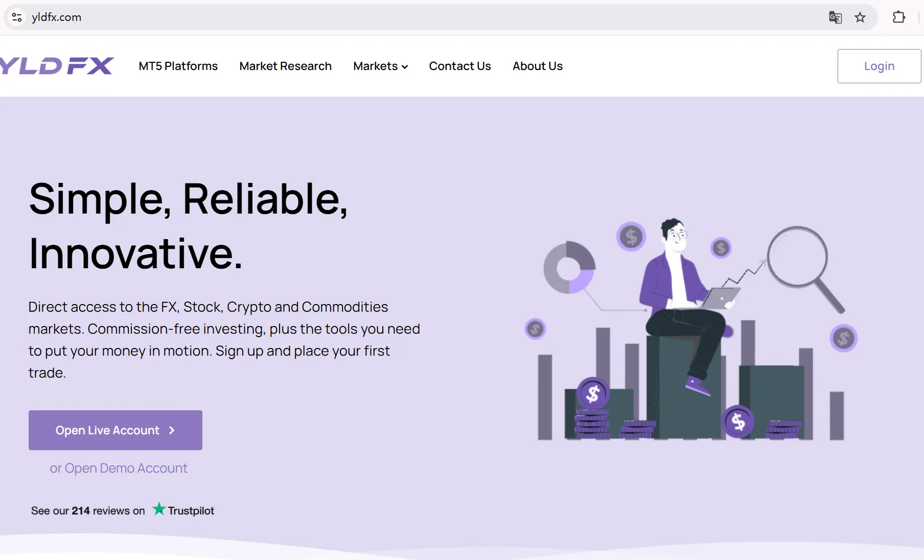Viewport: 924px width, 560px height.
Task: Click the hero illustration of the trader
Action: [x=691, y=330]
